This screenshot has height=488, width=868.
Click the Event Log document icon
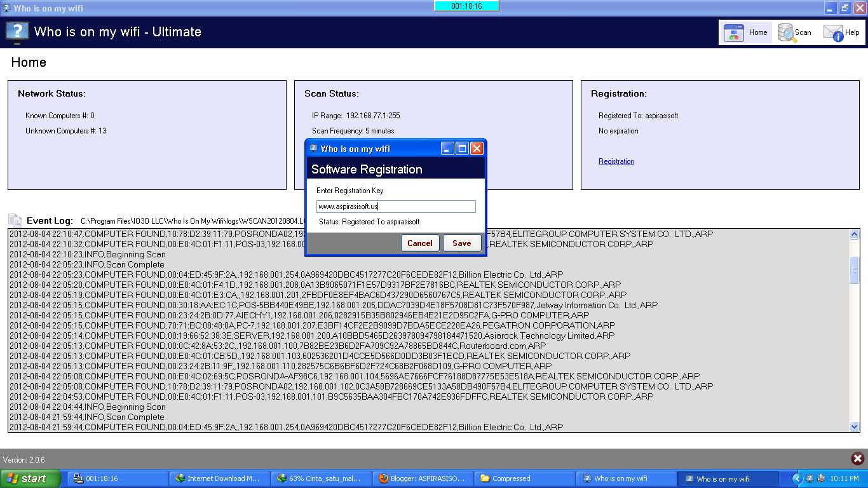tap(15, 220)
